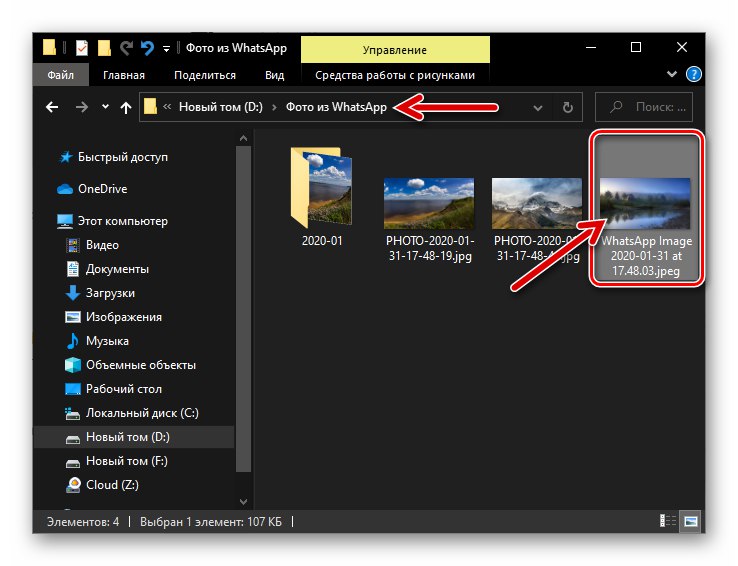738x566 pixels.
Task: Switch to details view in status bar
Action: click(668, 521)
